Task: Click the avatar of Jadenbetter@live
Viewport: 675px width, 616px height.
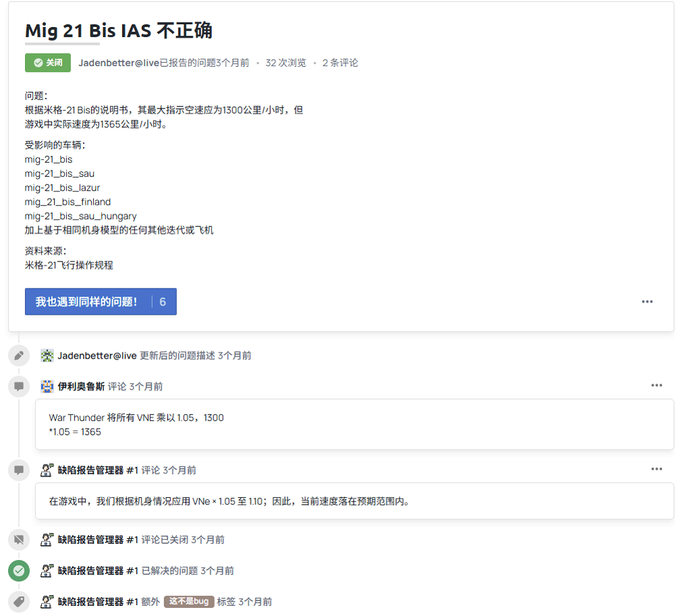Action: pos(47,355)
